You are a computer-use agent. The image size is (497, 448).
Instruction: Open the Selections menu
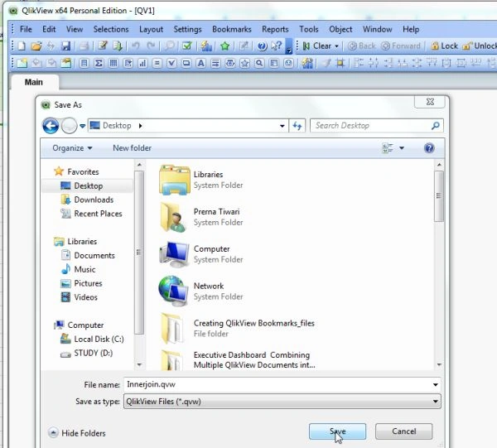[111, 29]
